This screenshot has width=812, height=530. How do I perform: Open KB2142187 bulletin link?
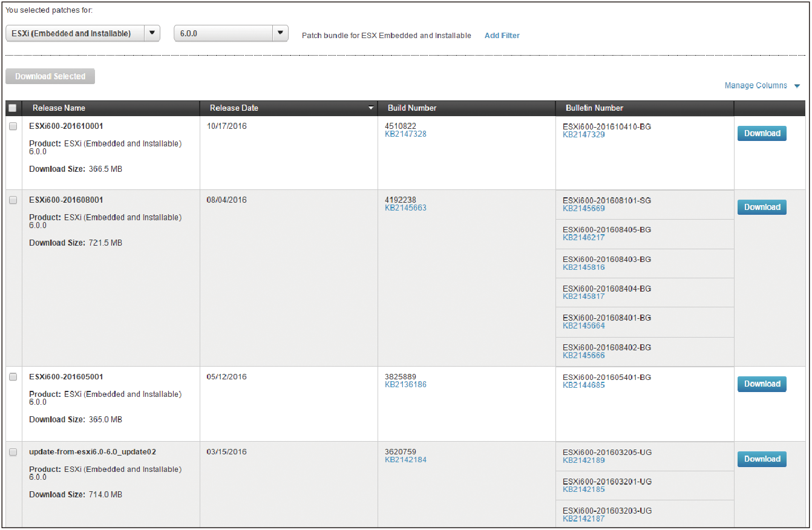tap(584, 519)
